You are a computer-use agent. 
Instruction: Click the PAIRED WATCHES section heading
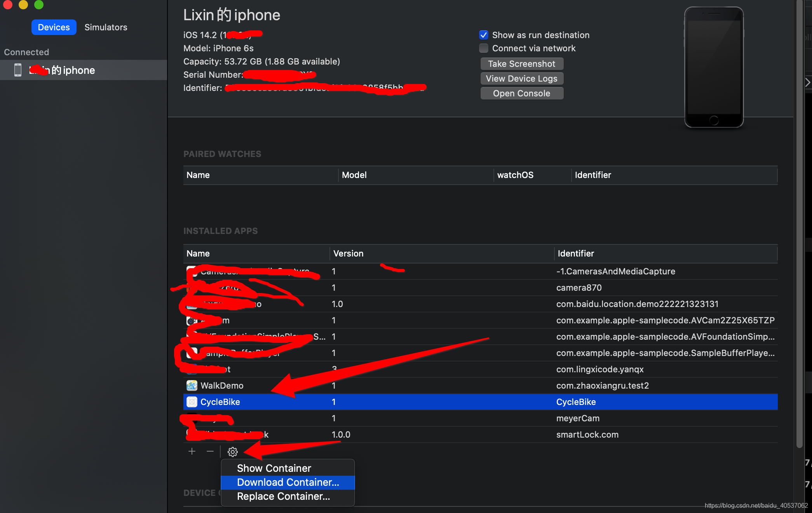point(222,154)
